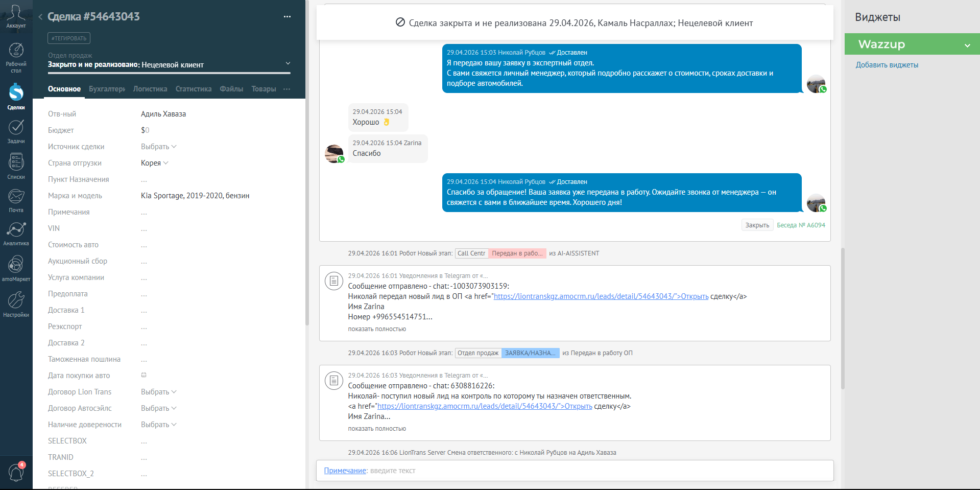The width and height of the screenshot is (980, 490).
Task: Click the Добавить виджеты link
Action: 887,65
